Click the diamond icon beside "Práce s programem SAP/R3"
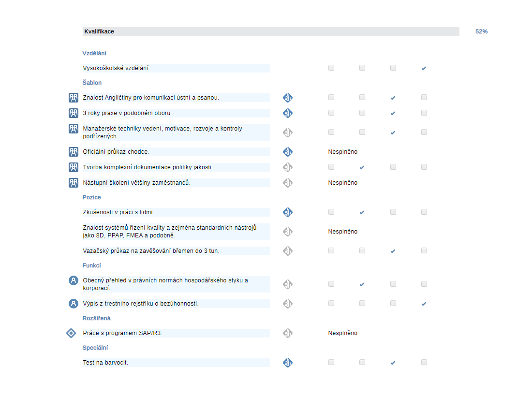Screen dimensions: 532x411 (x=71, y=333)
